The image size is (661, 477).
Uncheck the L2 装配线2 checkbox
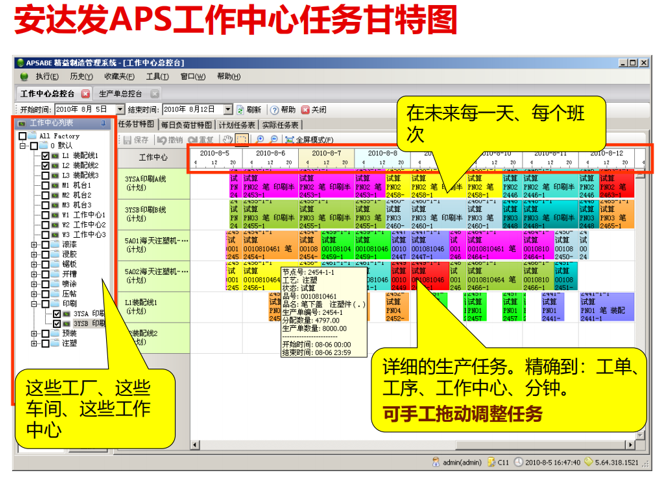point(46,166)
